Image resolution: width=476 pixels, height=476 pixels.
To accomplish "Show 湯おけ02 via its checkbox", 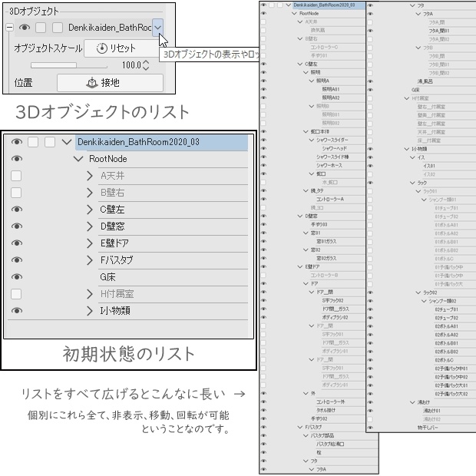I will (x=370, y=419).
